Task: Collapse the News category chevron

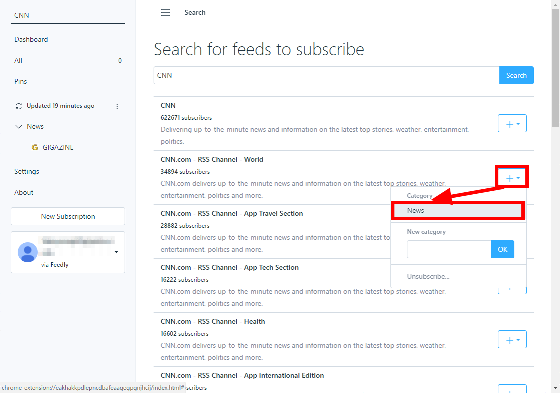Action: pyautogui.click(x=19, y=126)
